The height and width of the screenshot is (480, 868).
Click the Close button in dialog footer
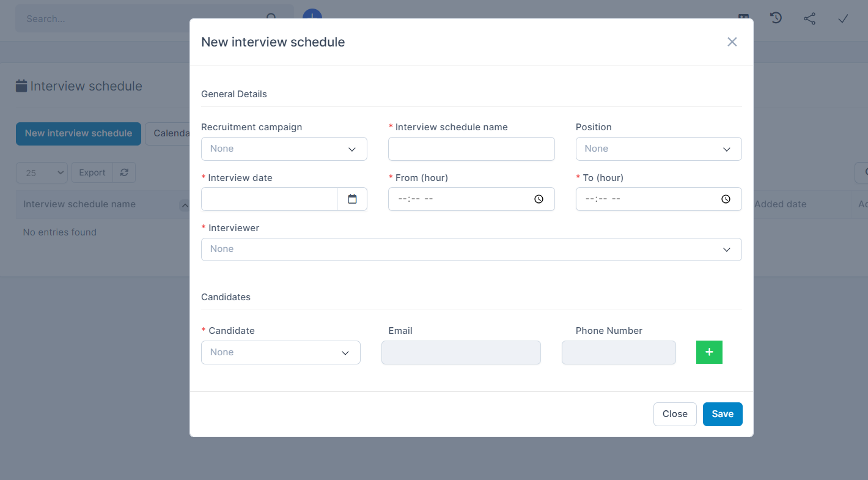pos(674,414)
